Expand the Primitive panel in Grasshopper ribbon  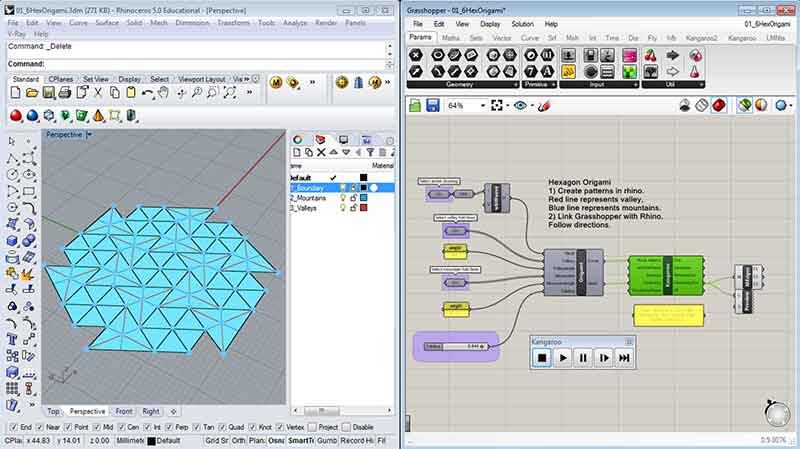pyautogui.click(x=553, y=85)
